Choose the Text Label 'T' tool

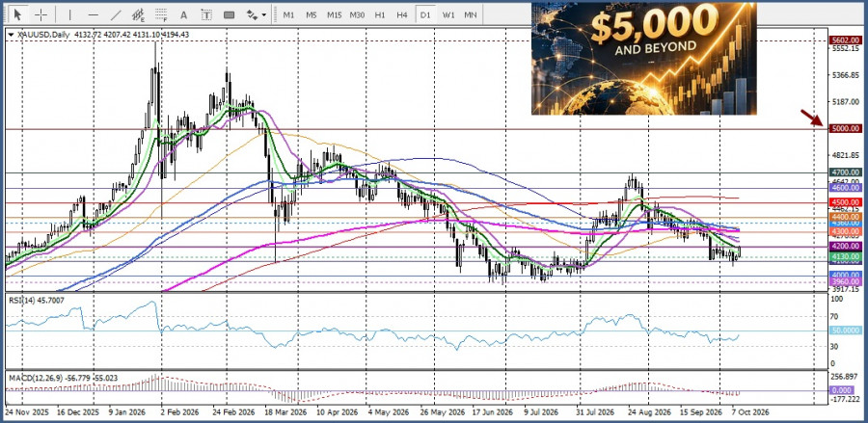click(206, 14)
